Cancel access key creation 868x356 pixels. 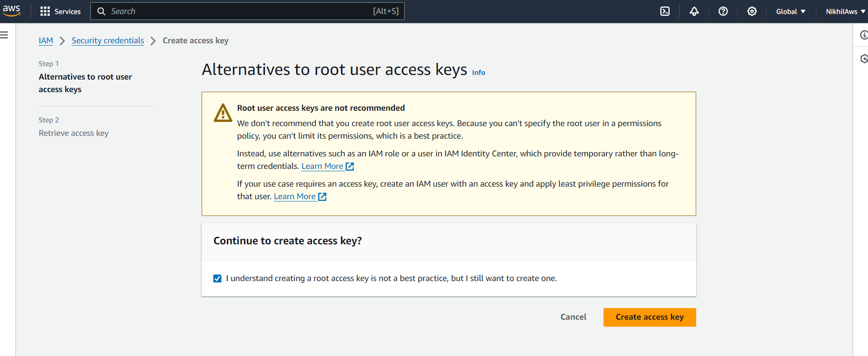[x=573, y=317]
